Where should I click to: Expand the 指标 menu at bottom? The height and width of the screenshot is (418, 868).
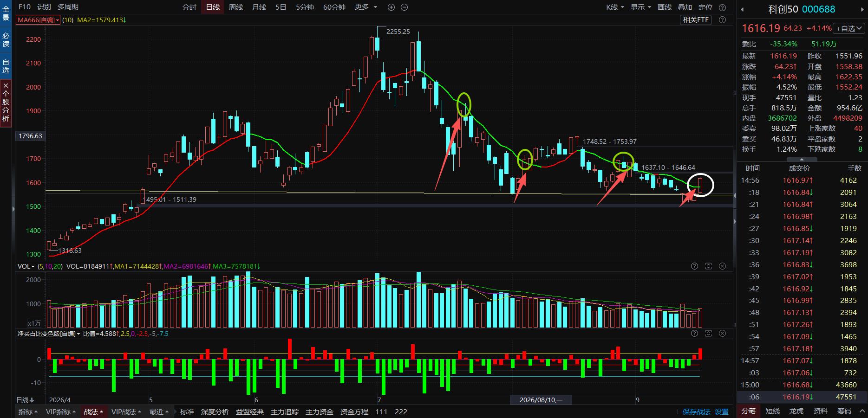tap(28, 412)
